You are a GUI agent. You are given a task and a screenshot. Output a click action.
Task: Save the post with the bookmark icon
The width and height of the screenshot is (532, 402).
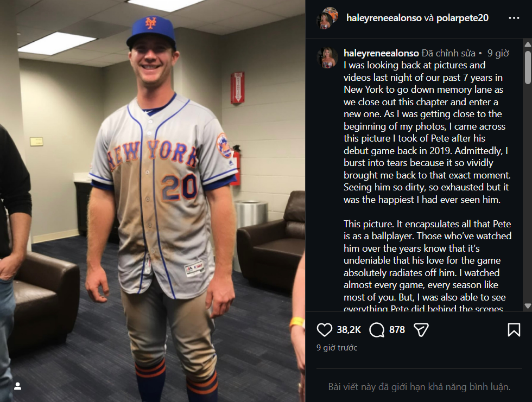pos(514,329)
